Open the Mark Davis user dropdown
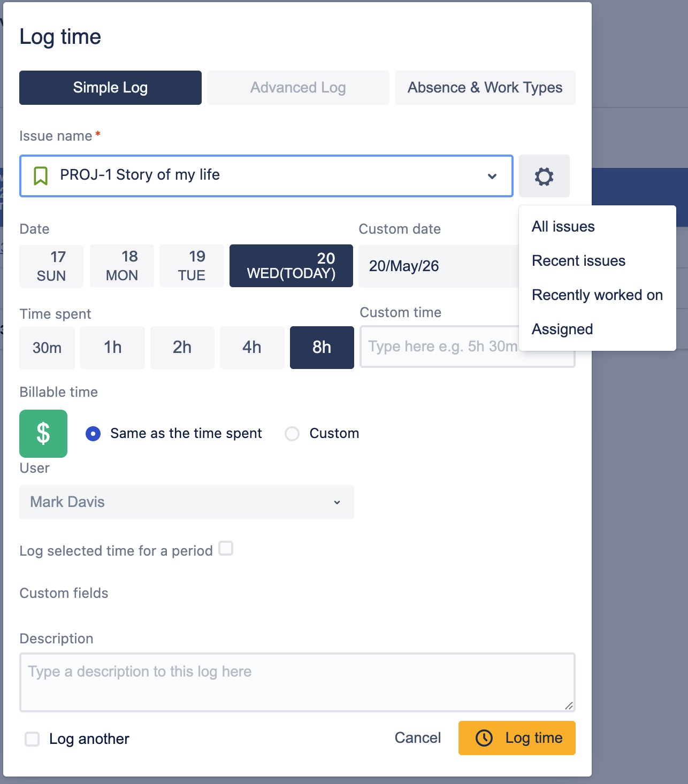Viewport: 688px width, 784px height. click(187, 502)
